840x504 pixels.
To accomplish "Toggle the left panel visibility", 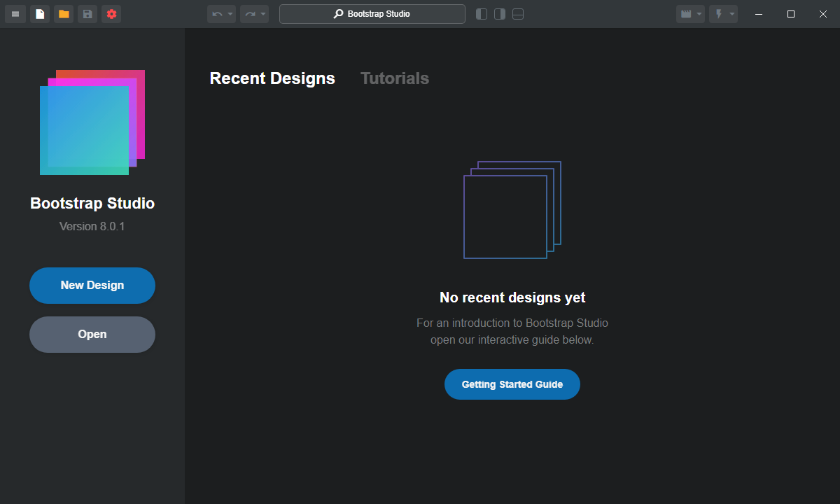I will click(x=481, y=13).
